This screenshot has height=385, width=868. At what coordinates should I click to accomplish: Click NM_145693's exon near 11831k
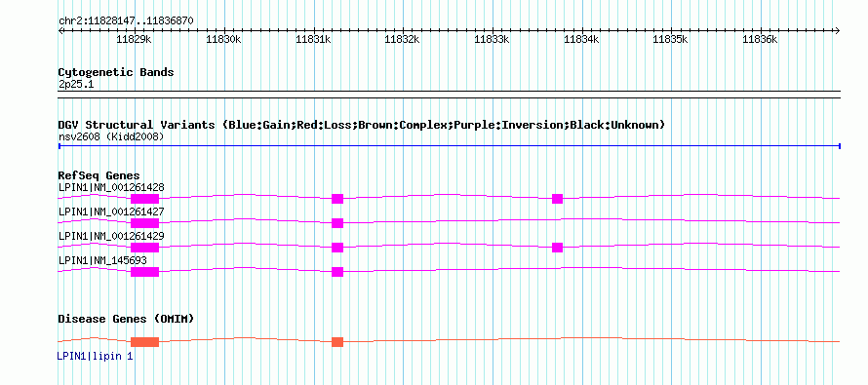[x=337, y=272]
